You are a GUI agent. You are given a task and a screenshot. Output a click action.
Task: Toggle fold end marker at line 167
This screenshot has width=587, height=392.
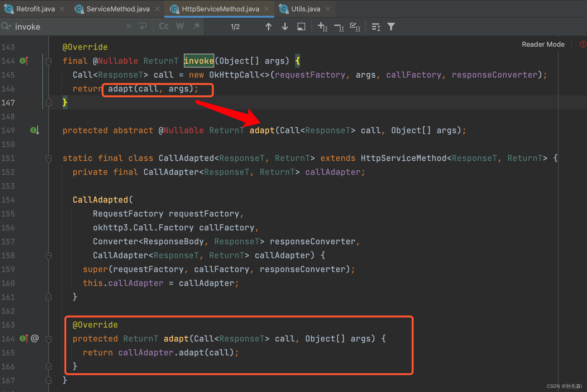(x=49, y=380)
